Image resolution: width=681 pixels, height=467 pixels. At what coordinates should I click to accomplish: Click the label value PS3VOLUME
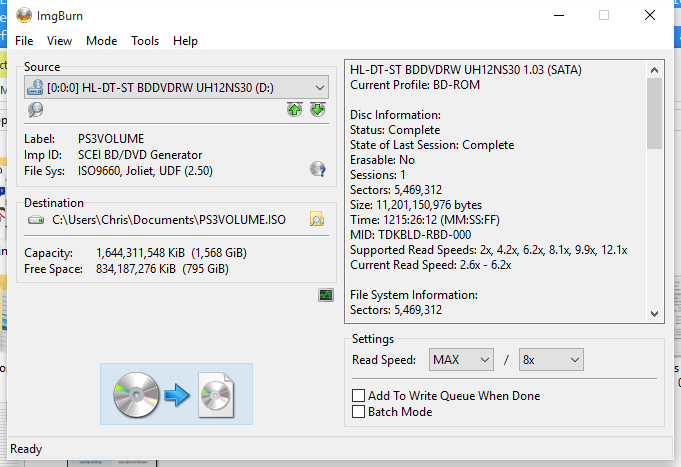111,139
